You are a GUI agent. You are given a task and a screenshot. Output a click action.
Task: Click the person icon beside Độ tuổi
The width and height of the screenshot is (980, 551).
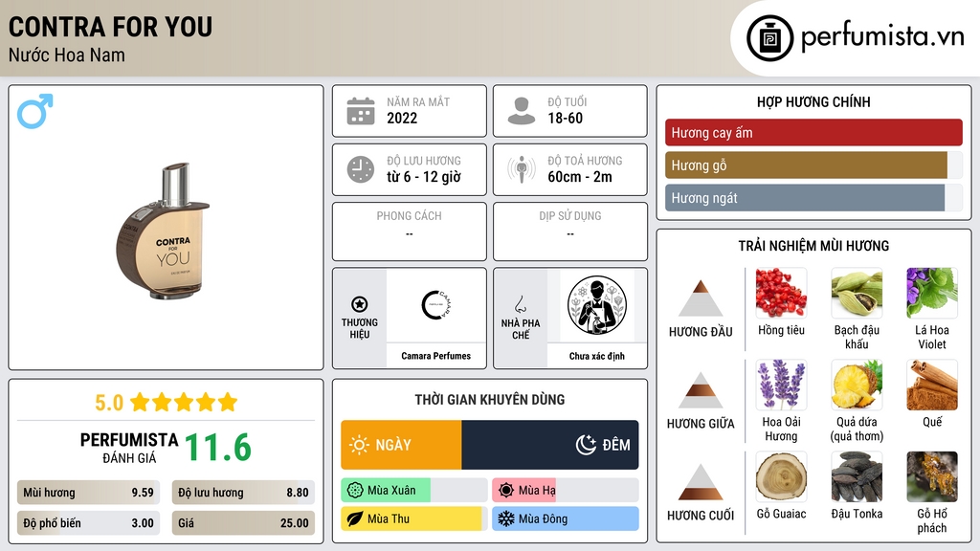coord(522,111)
